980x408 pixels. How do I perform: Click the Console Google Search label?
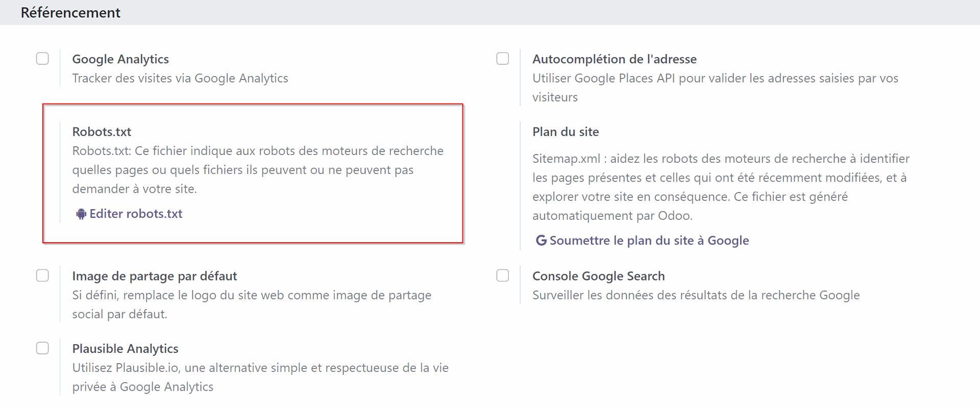598,276
